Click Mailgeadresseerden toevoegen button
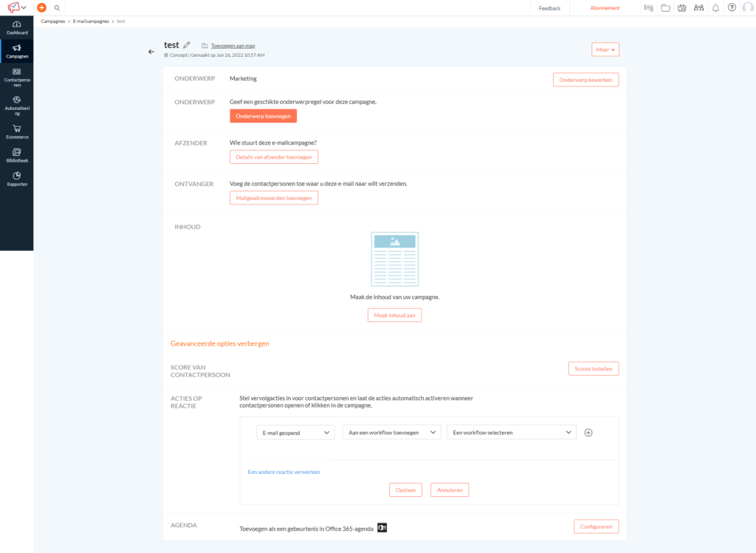Image resolution: width=756 pixels, height=553 pixels. [x=274, y=198]
